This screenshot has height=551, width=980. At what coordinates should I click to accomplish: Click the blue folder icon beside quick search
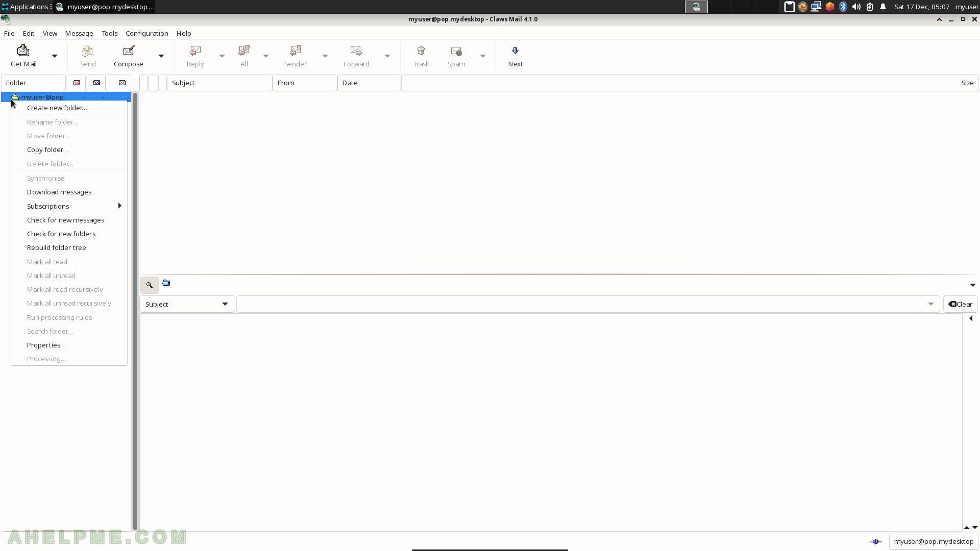tap(166, 283)
